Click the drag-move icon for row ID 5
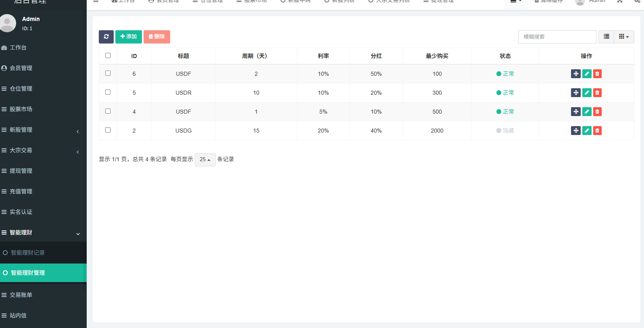Image resolution: width=644 pixels, height=328 pixels. tap(576, 93)
